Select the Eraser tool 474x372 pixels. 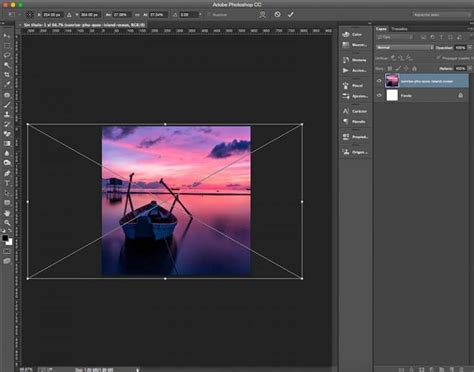(7, 134)
